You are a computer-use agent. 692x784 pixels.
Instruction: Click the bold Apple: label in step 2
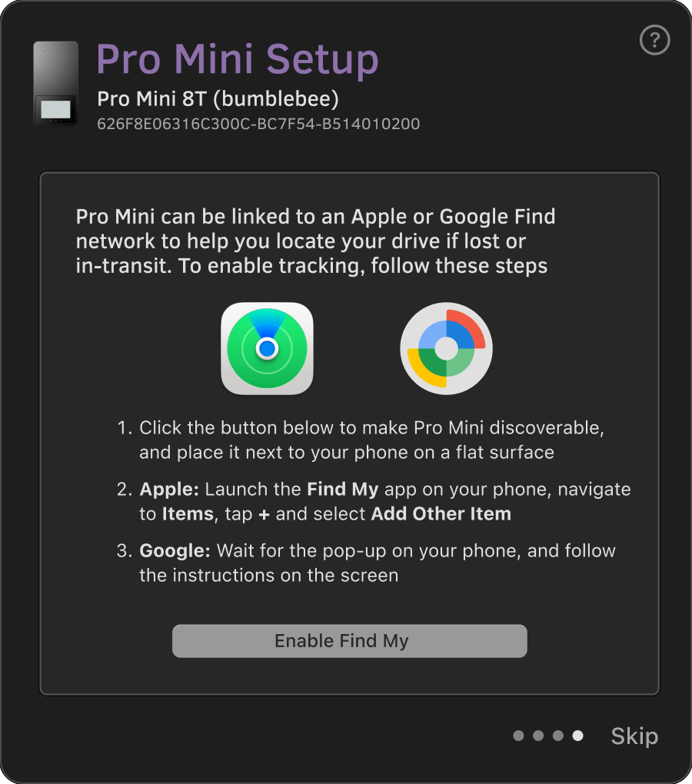pyautogui.click(x=169, y=490)
